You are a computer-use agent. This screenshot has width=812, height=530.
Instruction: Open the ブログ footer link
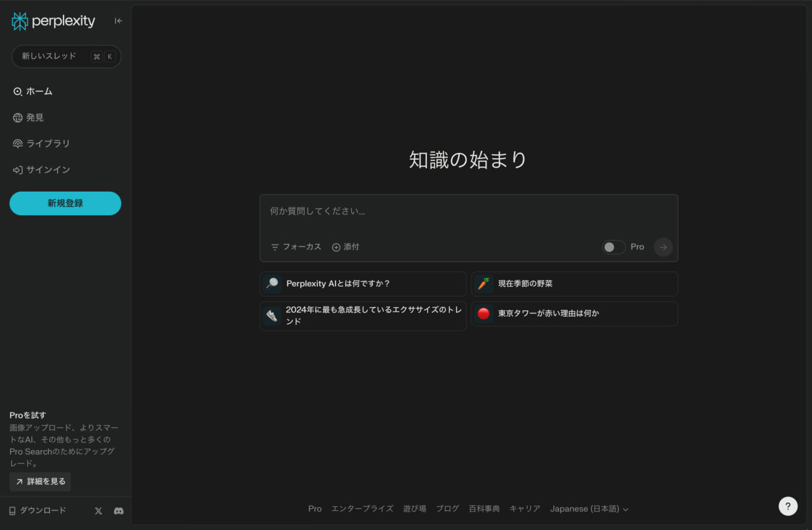tap(447, 509)
